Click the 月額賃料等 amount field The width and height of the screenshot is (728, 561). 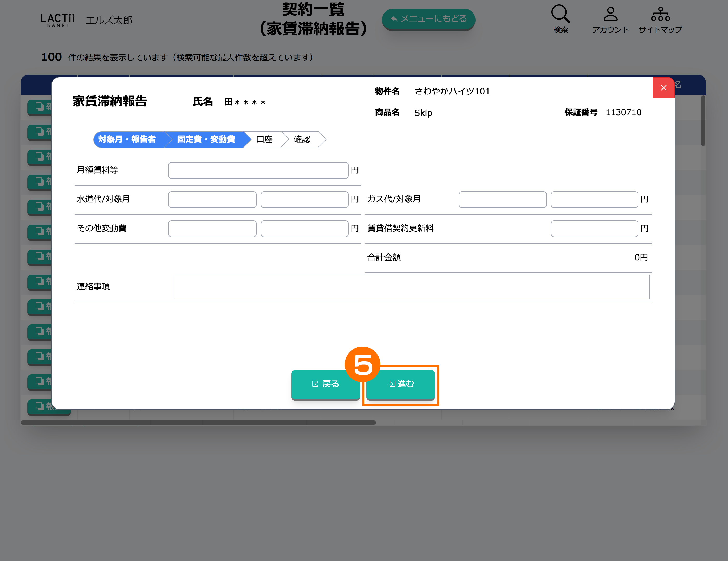tap(258, 170)
